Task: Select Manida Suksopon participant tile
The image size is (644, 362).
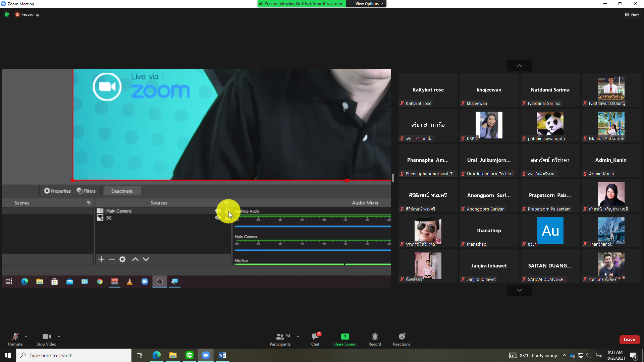Action: click(611, 125)
